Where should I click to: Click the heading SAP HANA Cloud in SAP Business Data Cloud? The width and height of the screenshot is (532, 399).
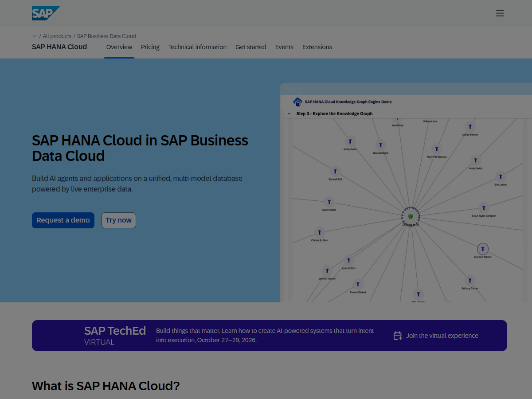tap(140, 148)
